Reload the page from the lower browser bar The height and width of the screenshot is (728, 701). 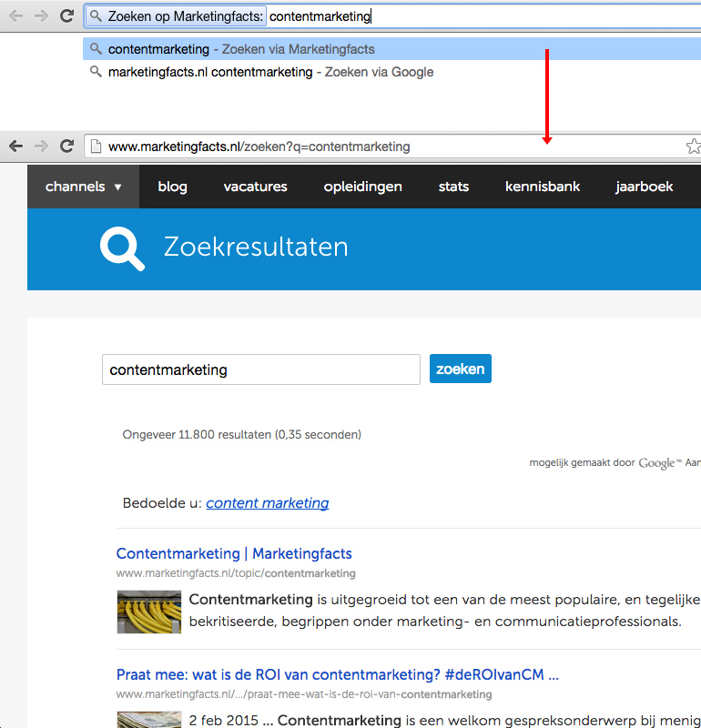point(66,147)
